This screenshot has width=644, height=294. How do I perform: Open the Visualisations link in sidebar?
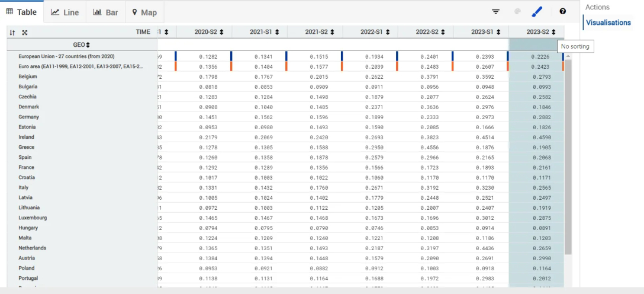[x=608, y=23]
